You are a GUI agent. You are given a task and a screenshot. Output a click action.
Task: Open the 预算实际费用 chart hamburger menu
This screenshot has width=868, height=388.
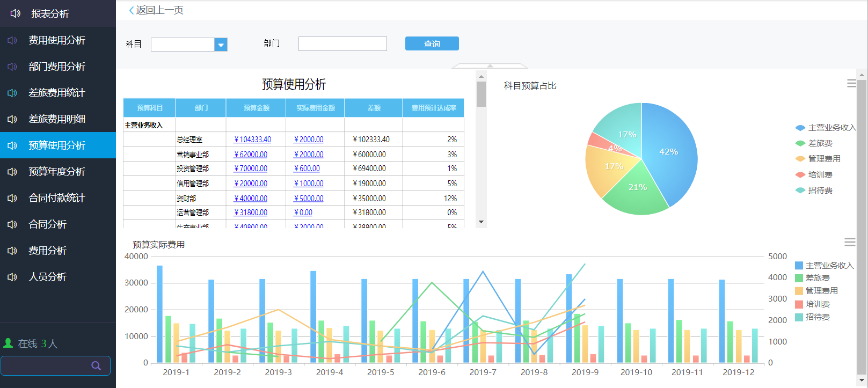pos(850,243)
